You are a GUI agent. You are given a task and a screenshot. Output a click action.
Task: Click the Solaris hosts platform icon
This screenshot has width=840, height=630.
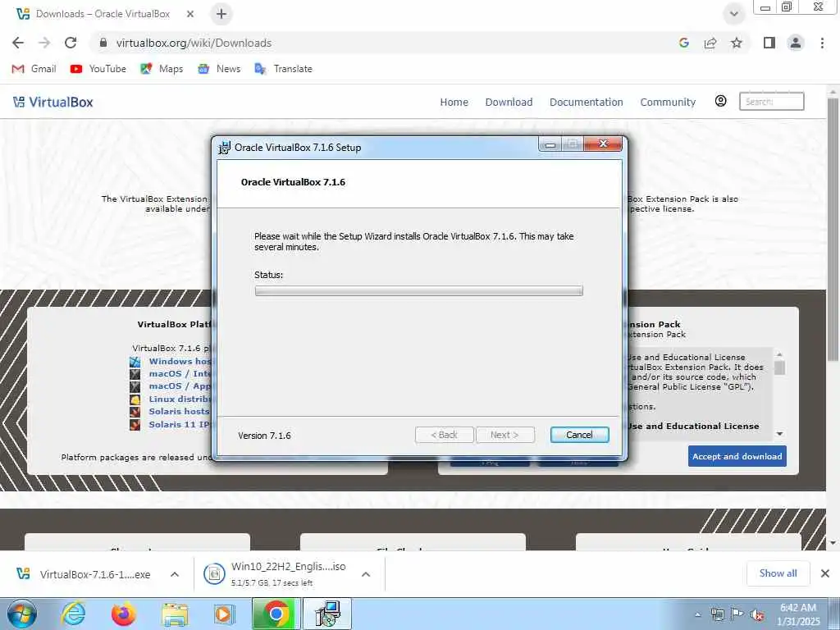tap(135, 412)
